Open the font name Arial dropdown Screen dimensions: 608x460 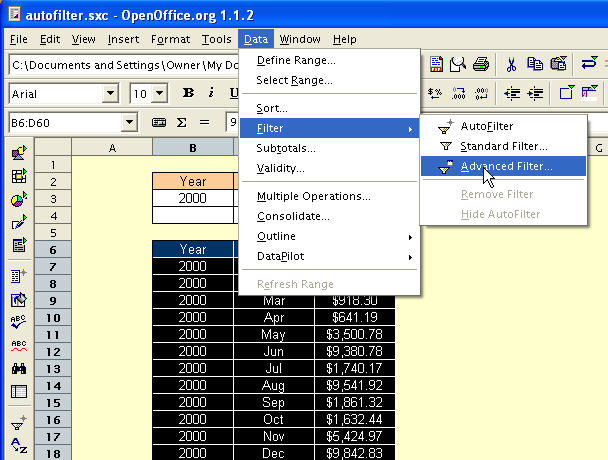pyautogui.click(x=110, y=93)
